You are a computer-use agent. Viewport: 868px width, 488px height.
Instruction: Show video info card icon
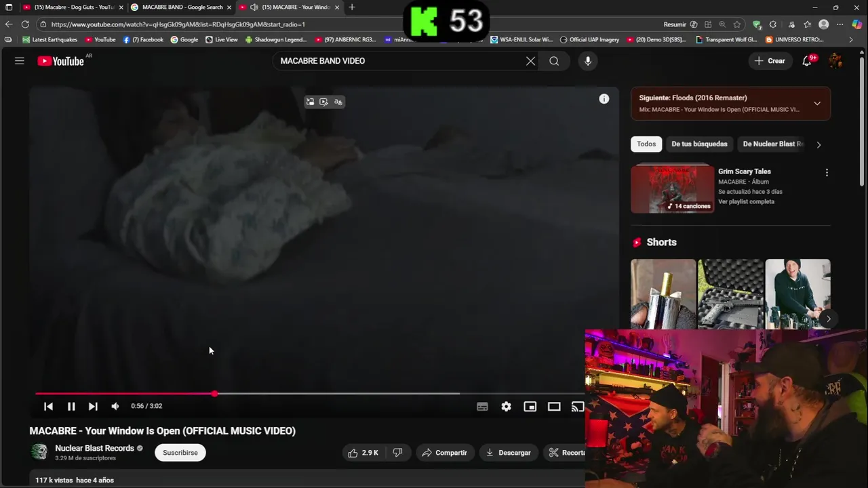(x=604, y=99)
